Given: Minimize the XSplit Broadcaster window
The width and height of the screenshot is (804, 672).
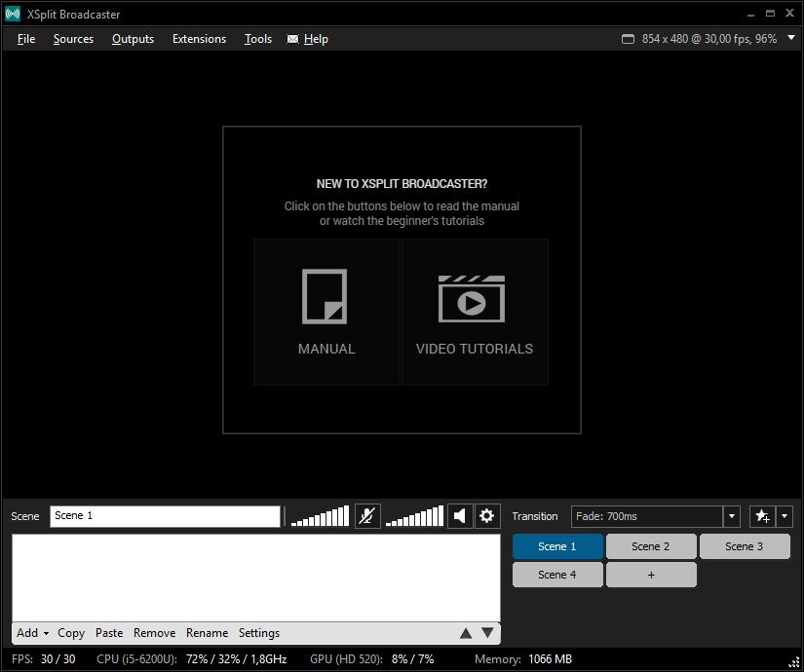Looking at the screenshot, I should click(x=750, y=15).
